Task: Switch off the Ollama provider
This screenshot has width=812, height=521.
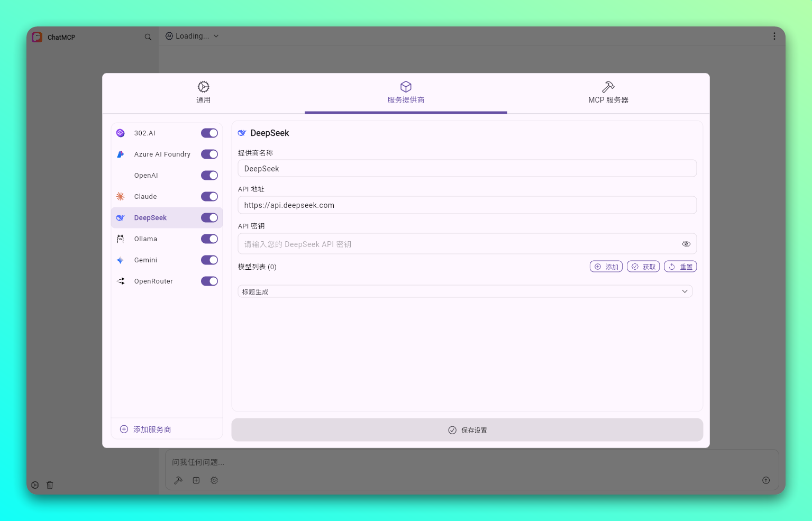Action: point(209,239)
